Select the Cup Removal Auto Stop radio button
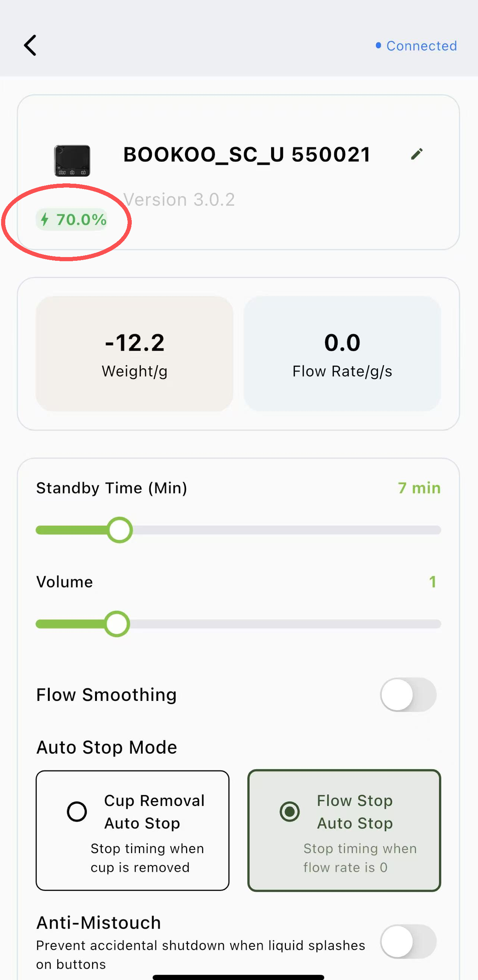Viewport: 478px width, 980px height. 77,812
